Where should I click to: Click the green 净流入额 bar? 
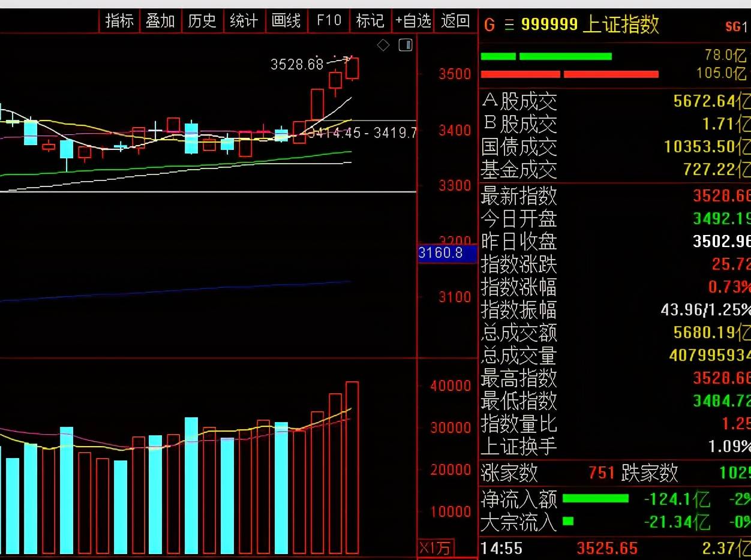point(595,499)
